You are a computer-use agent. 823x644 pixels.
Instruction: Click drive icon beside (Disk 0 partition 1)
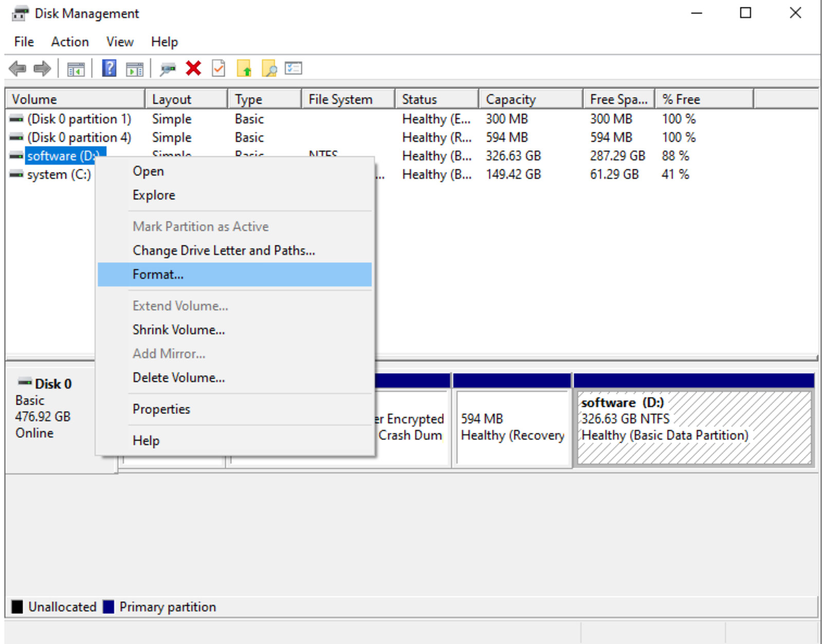coord(16,119)
